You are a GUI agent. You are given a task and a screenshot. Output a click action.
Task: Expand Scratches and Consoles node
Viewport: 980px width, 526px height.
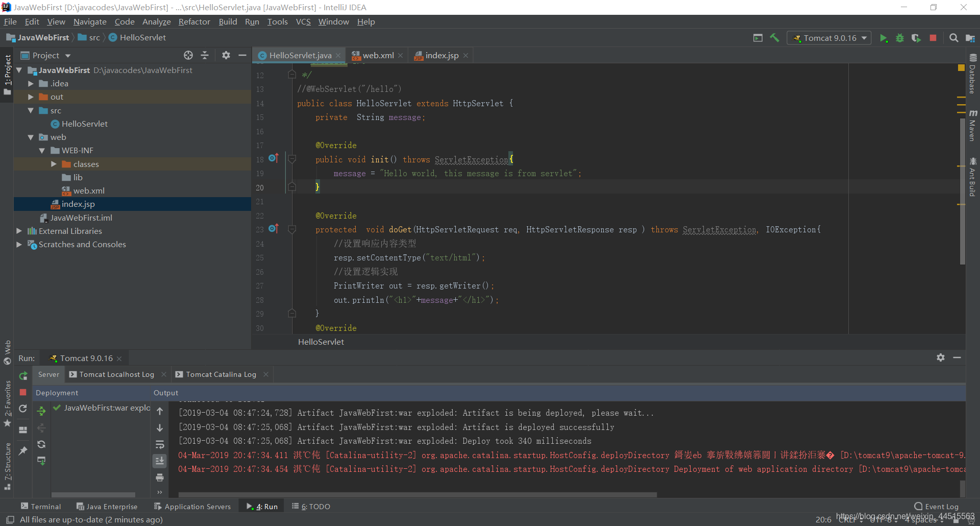[x=19, y=244]
